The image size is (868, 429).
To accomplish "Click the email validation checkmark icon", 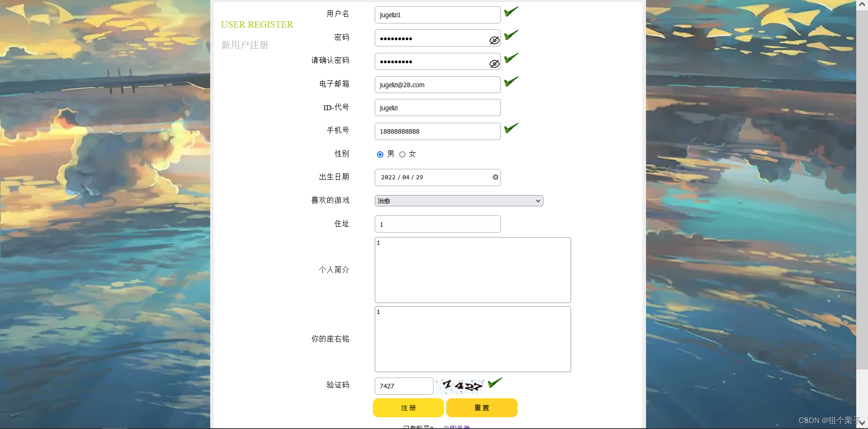I will tap(511, 81).
